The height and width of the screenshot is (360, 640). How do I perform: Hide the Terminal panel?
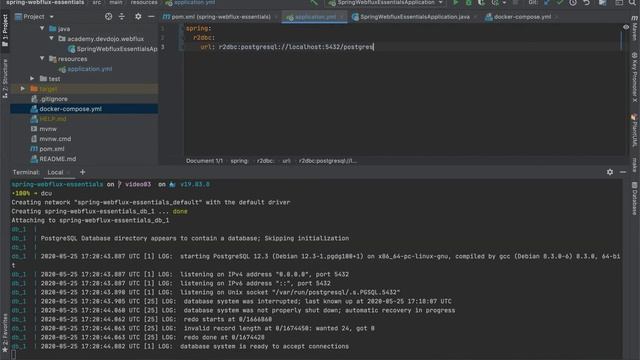pyautogui.click(x=623, y=172)
